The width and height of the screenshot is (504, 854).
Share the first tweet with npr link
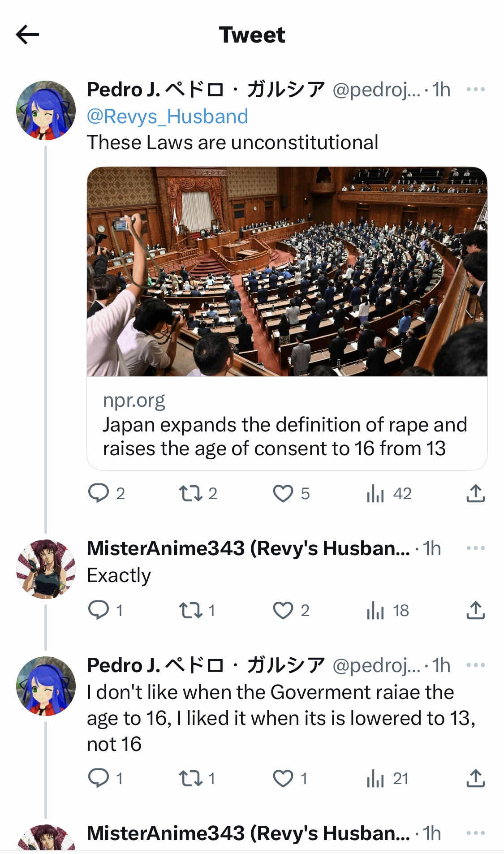pos(475,493)
